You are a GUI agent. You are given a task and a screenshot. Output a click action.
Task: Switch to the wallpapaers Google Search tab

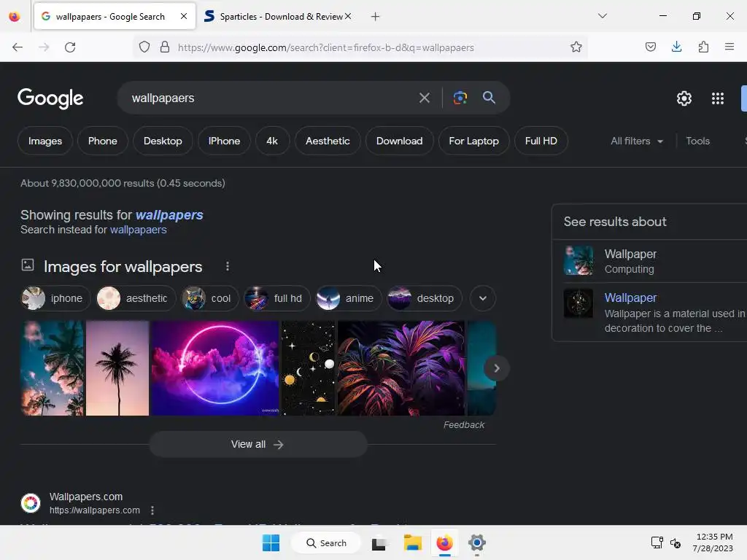(110, 17)
